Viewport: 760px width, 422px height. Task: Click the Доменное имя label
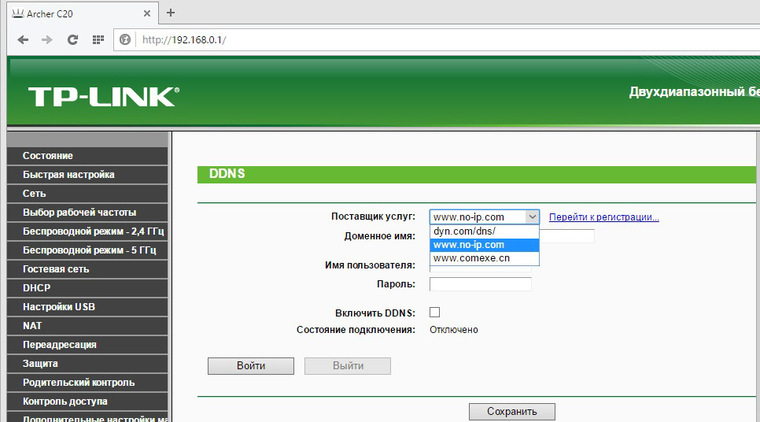[x=380, y=236]
